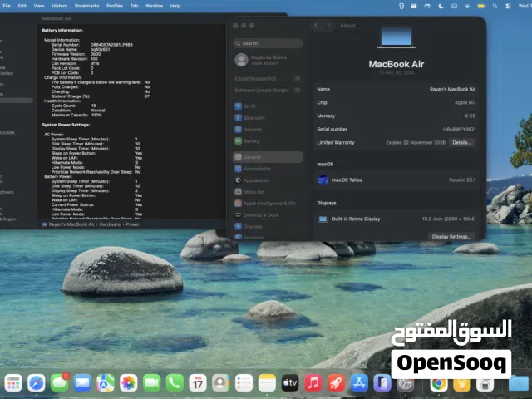Launch Safari from the Dock
Viewport: 532px width, 399px height.
[x=37, y=383]
